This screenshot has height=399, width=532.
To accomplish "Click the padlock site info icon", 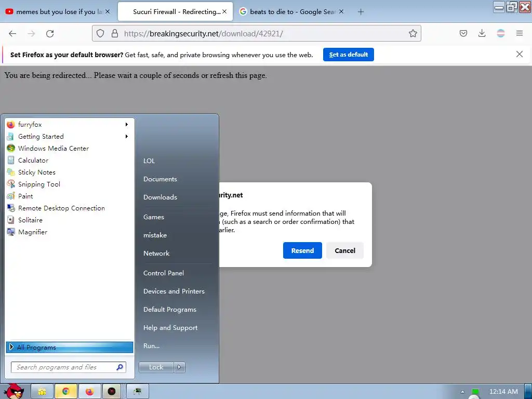I will 115,33.
